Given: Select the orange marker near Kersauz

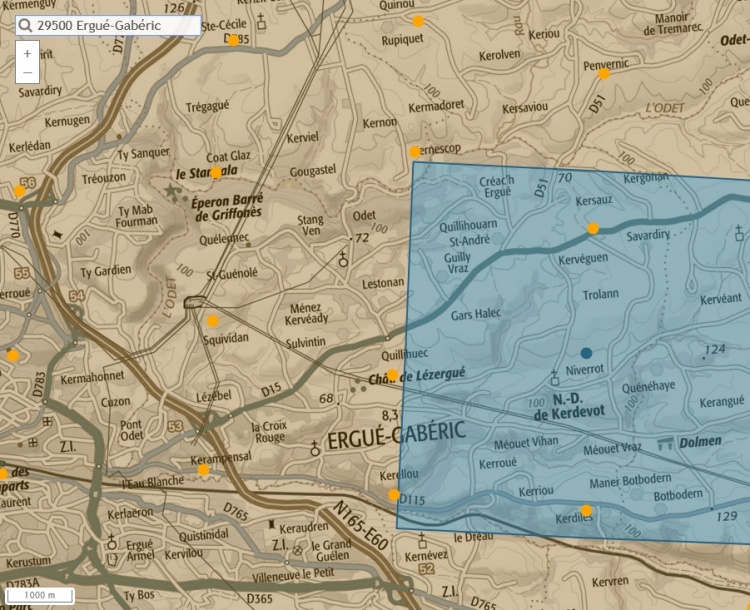Looking at the screenshot, I should 593,229.
